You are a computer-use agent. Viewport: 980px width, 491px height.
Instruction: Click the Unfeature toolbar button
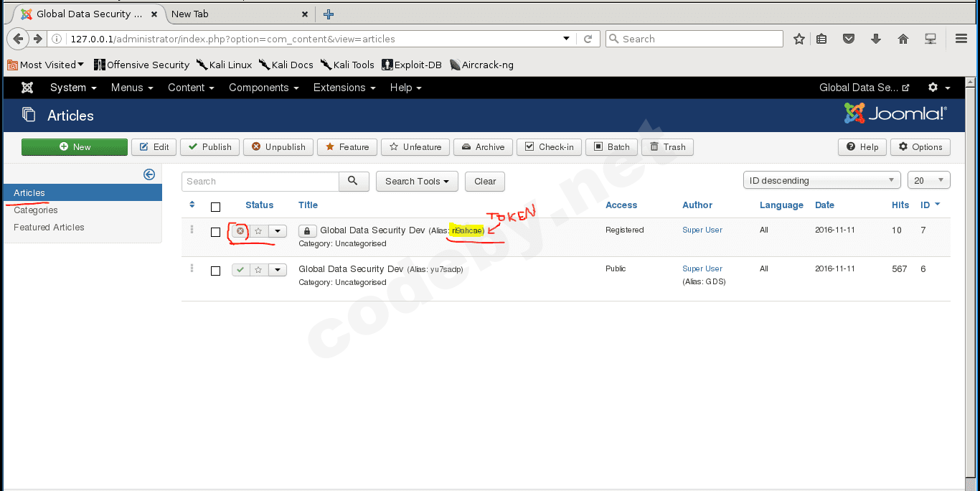point(415,146)
